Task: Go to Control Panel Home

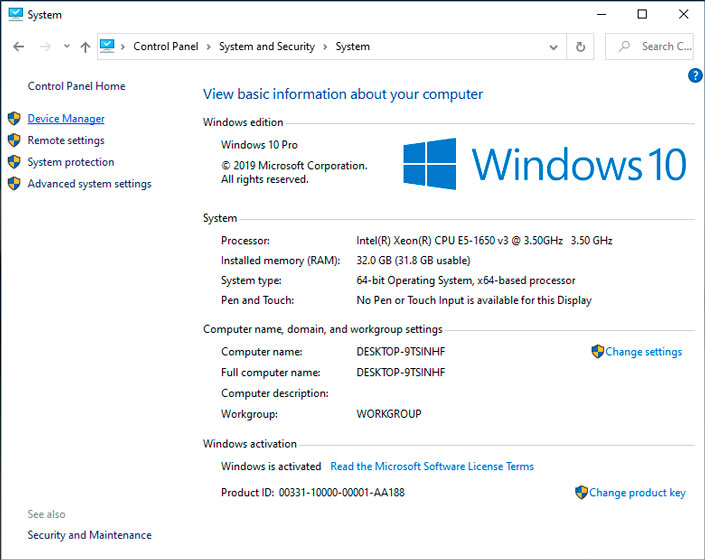Action: [76, 86]
